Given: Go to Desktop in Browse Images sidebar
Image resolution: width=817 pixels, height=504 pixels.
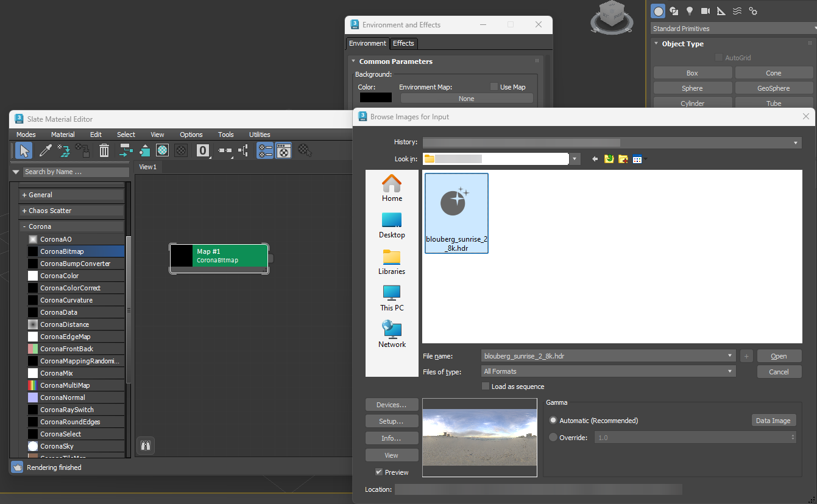Looking at the screenshot, I should pyautogui.click(x=392, y=225).
